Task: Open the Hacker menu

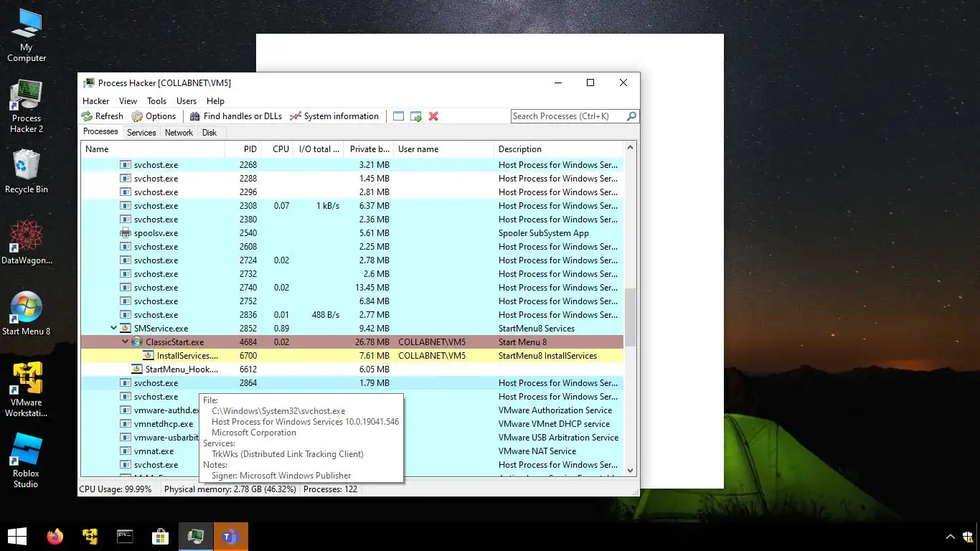Action: (x=96, y=101)
